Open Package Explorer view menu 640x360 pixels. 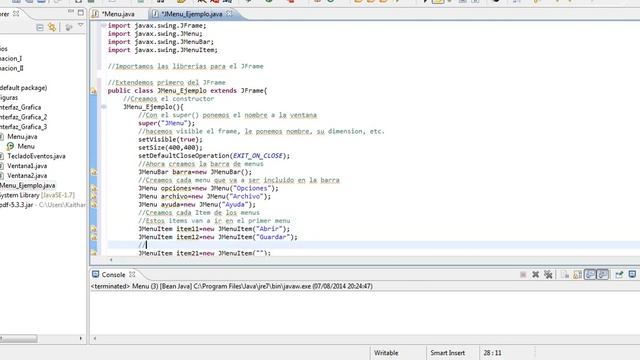81,26
